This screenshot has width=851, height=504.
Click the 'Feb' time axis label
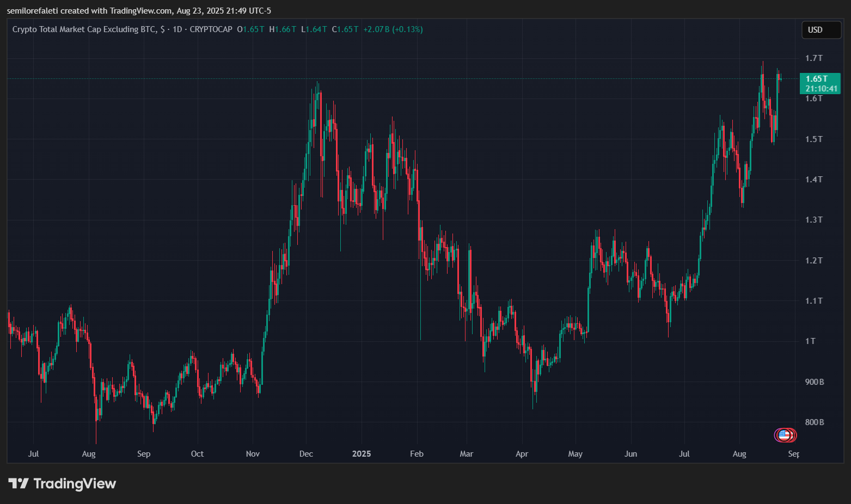pyautogui.click(x=417, y=454)
